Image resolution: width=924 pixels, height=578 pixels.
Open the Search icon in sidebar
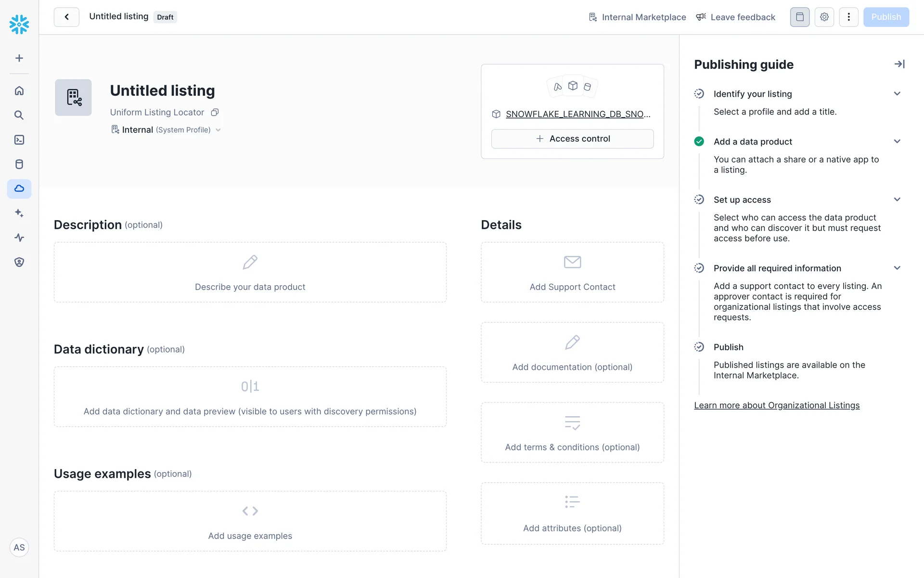[x=19, y=115]
